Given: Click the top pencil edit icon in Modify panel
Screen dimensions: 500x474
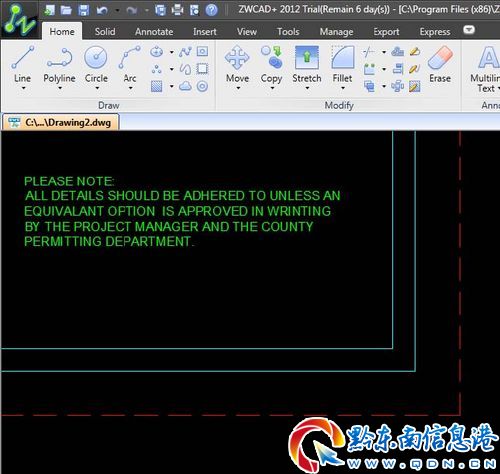Looking at the screenshot, I should click(415, 52).
